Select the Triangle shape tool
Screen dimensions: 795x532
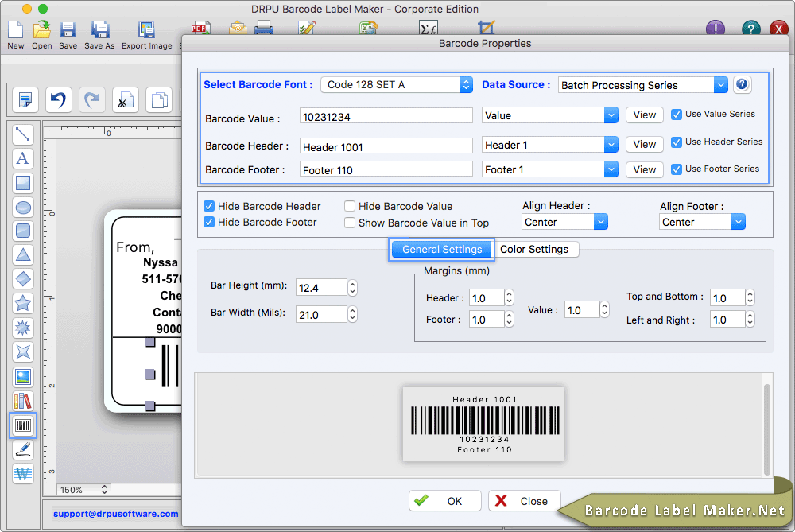click(23, 255)
